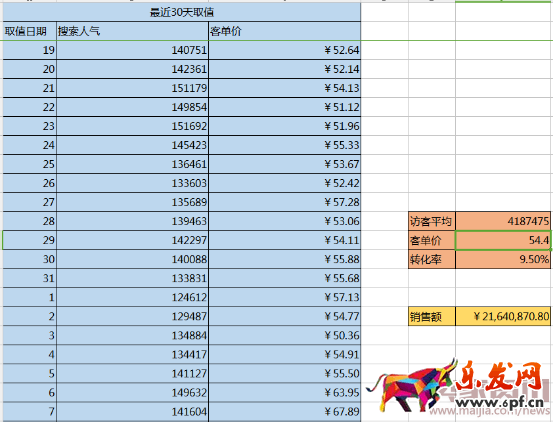This screenshot has width=554, height=423.
Task: Click the 转化率 label cell
Action: (x=432, y=260)
